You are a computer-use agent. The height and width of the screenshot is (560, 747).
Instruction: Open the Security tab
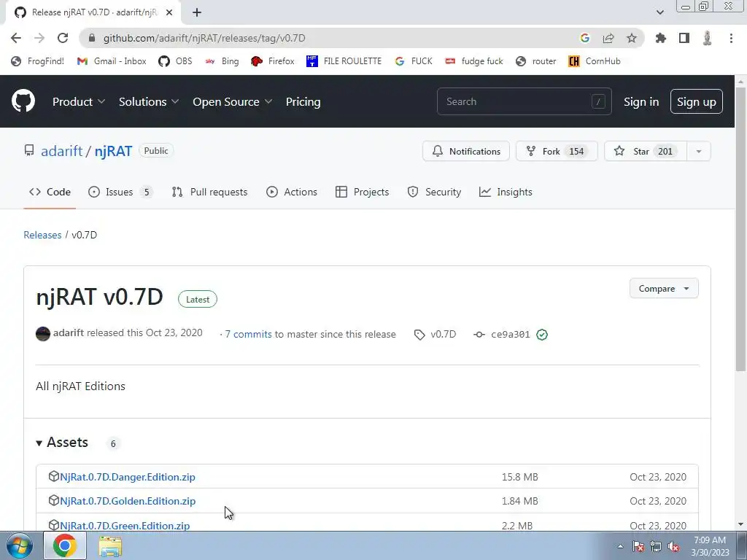434,192
